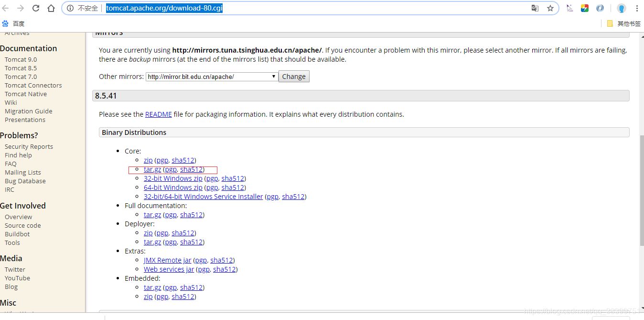Open Get Involved Overview link

pyautogui.click(x=18, y=217)
